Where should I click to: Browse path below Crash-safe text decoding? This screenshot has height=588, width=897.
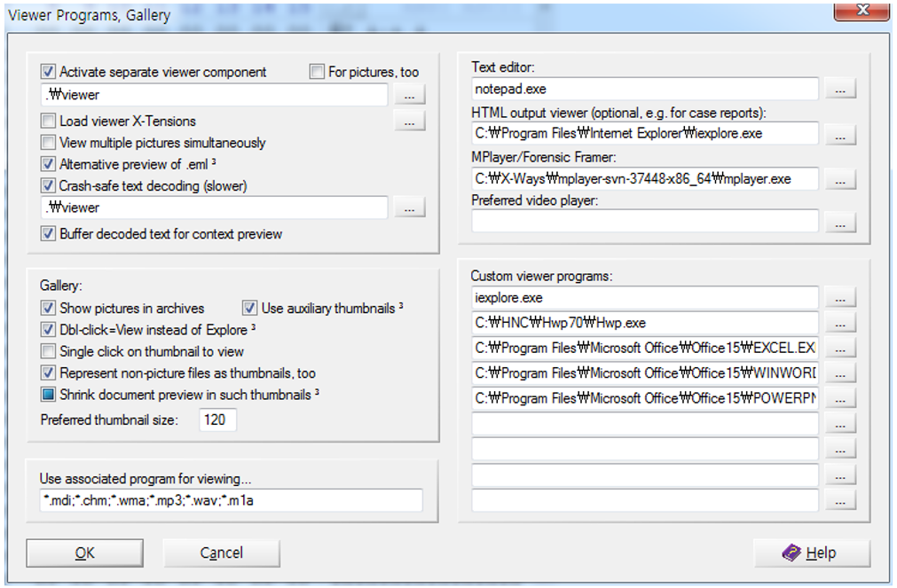tap(410, 208)
